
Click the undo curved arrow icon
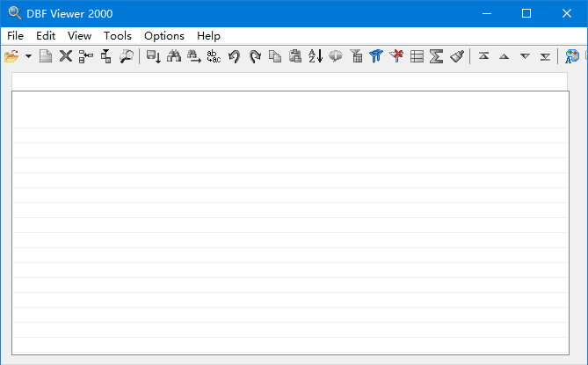pos(235,56)
